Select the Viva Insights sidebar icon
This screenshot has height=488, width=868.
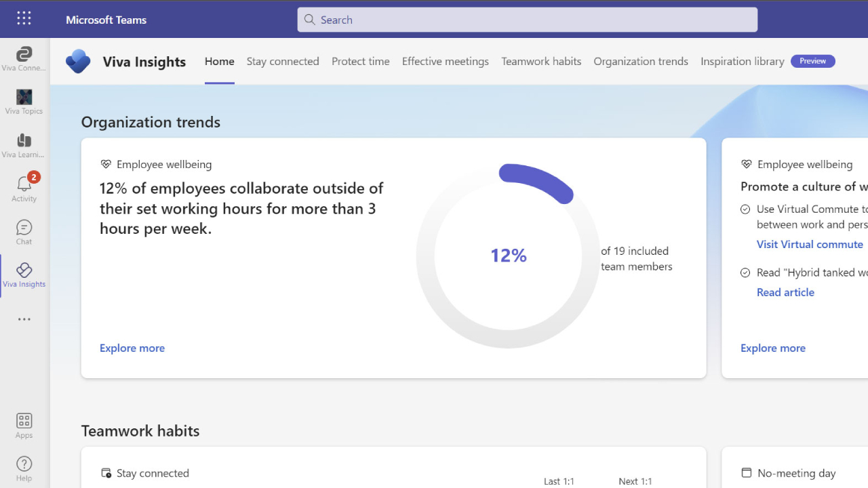[24, 270]
